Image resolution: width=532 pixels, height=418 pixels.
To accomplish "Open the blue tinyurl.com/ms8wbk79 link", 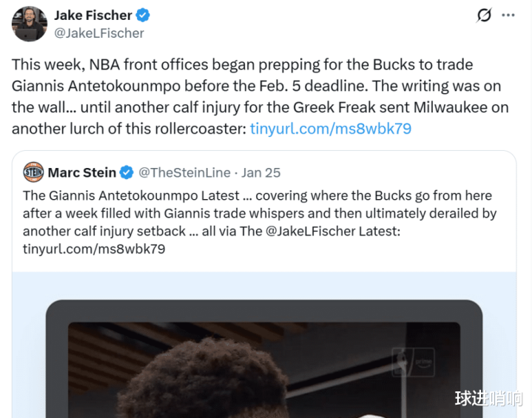I will pos(330,128).
